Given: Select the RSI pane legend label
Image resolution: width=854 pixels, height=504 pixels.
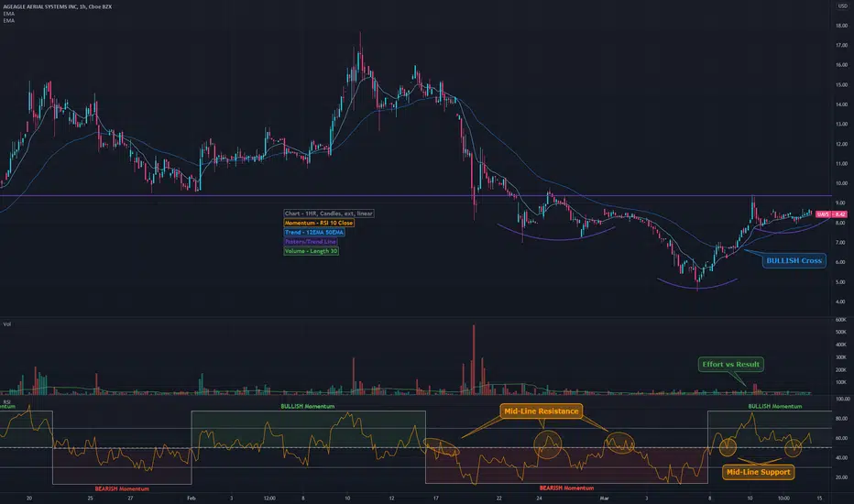Looking at the screenshot, I should (7, 402).
